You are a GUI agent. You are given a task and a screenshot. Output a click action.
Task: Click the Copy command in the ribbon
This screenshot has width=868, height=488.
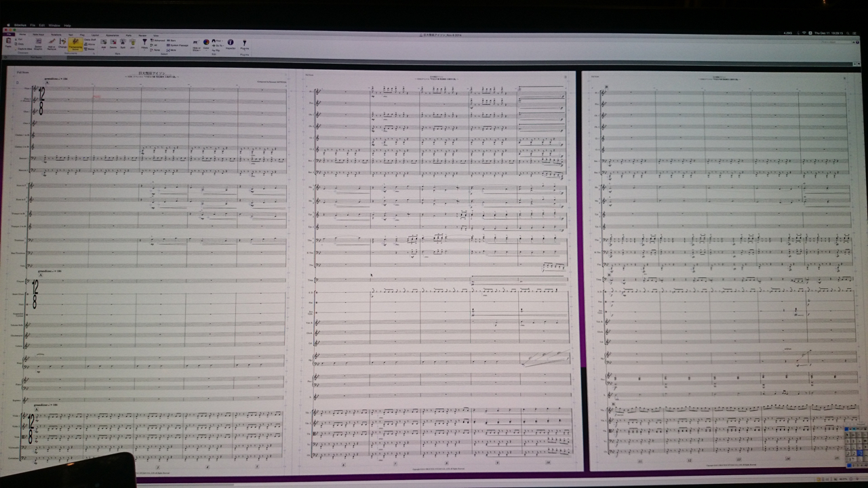(20, 44)
